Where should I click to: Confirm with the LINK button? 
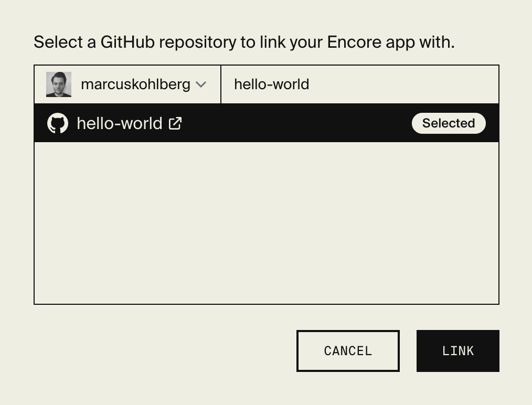(x=457, y=351)
